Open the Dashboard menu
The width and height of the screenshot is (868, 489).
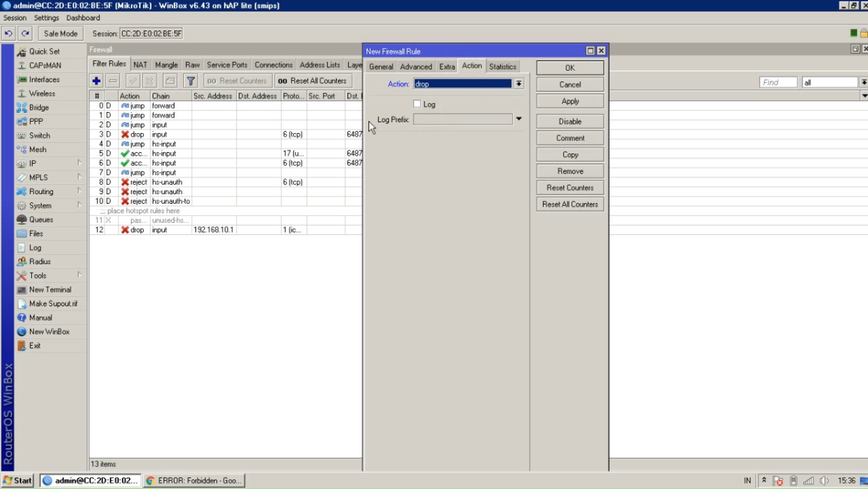pyautogui.click(x=83, y=18)
